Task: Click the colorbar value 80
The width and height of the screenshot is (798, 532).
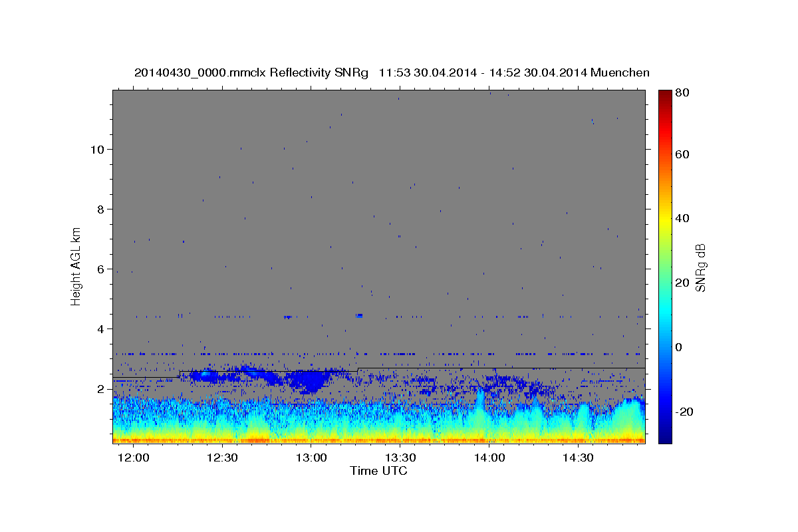Action: pyautogui.click(x=682, y=93)
